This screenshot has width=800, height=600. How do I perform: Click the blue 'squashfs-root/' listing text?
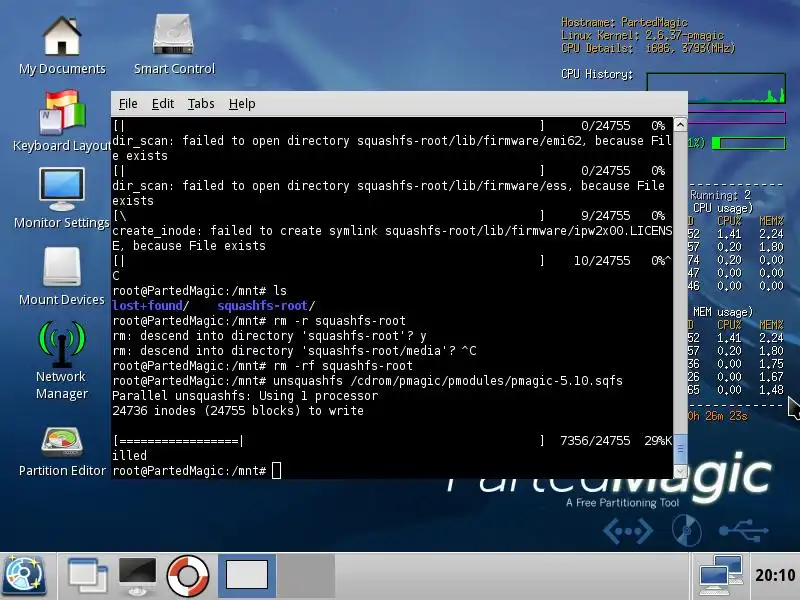[266, 306]
